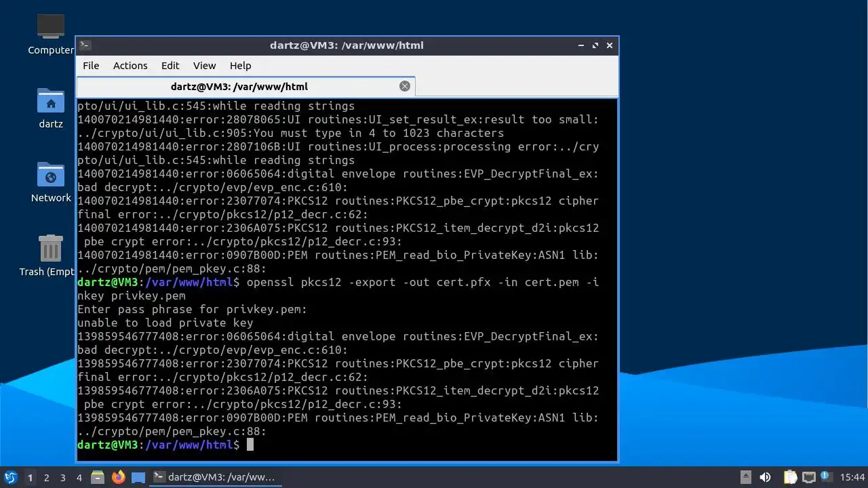Open the Help menu

coord(240,66)
